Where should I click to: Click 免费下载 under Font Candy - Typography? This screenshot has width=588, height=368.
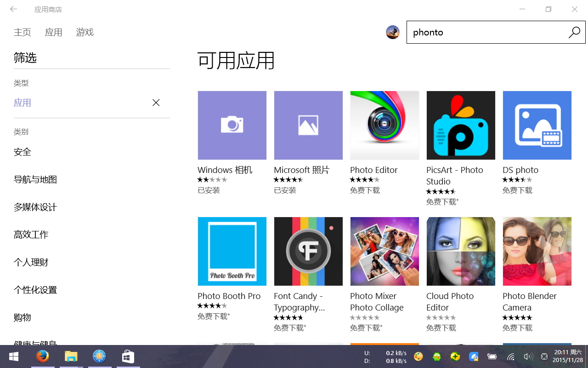(x=290, y=328)
